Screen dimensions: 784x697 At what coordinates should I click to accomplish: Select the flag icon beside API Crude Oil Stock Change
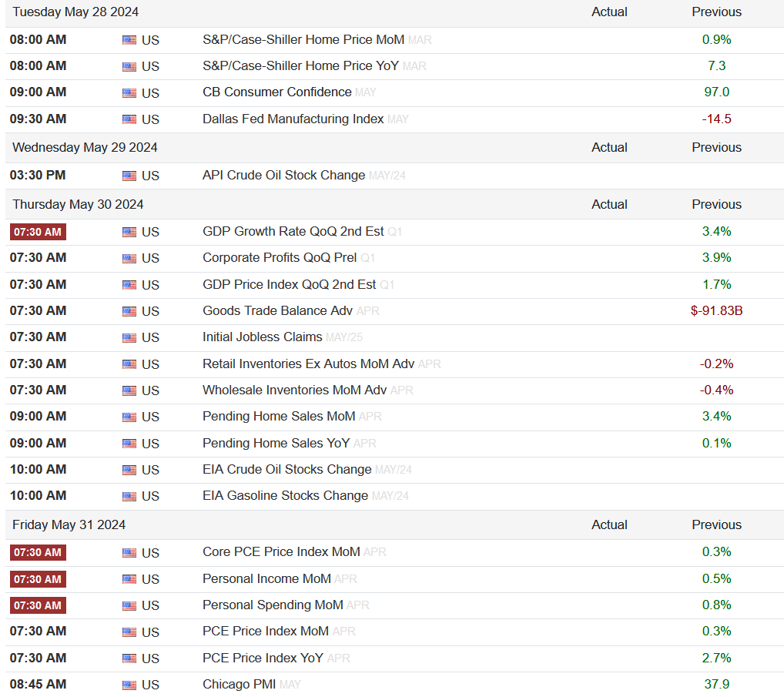click(x=129, y=176)
